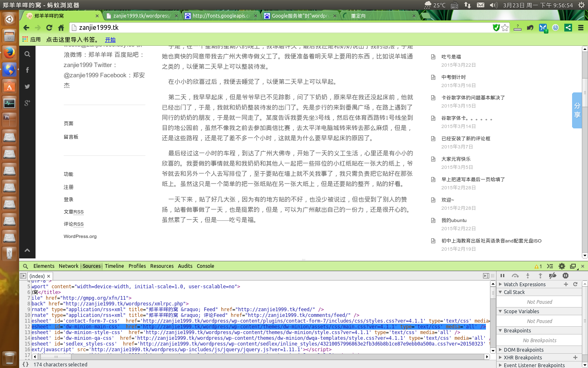Toggle the debugger sidebar visibility

[486, 276]
